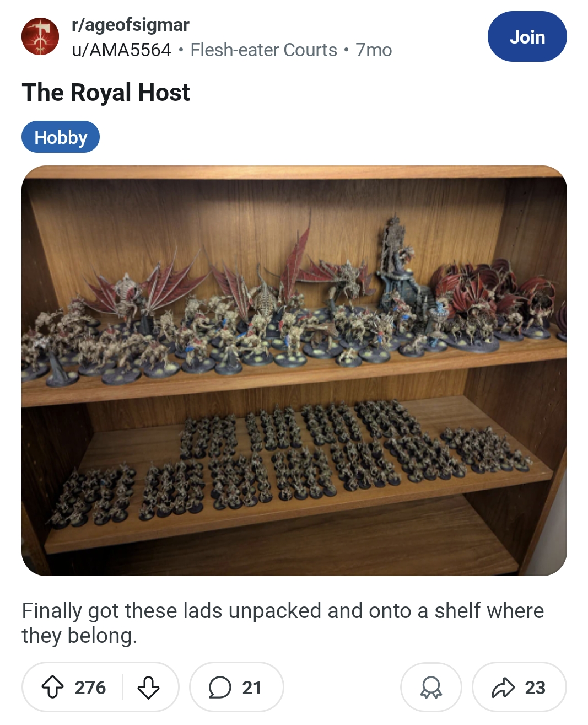Image resolution: width=588 pixels, height=725 pixels.
Task: View user u/AMA5564's profile
Action: (x=122, y=50)
